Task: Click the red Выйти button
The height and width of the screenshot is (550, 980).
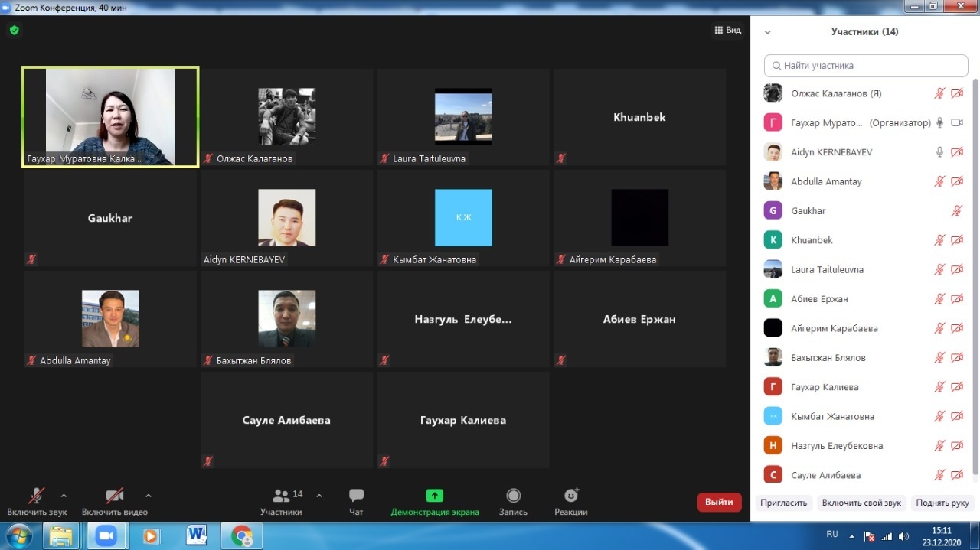Action: 719,503
